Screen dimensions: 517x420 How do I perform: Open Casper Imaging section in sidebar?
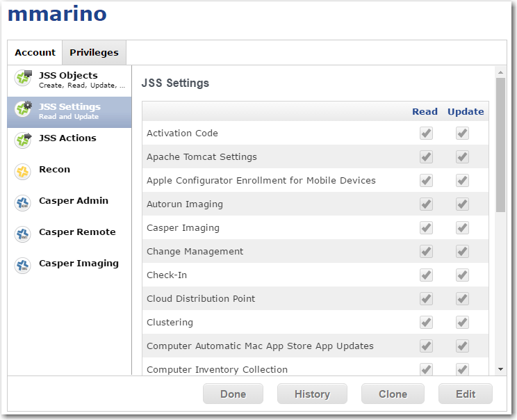69,269
